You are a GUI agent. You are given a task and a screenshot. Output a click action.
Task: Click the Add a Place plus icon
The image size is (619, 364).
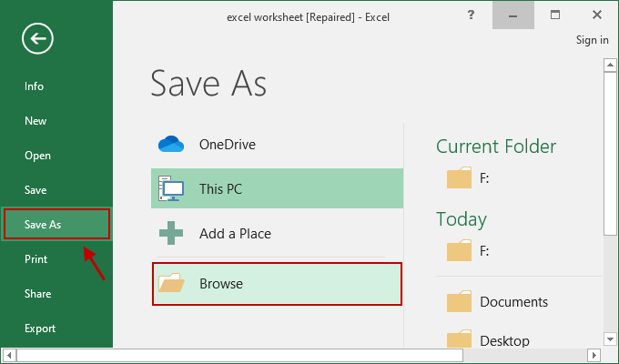[x=171, y=233]
